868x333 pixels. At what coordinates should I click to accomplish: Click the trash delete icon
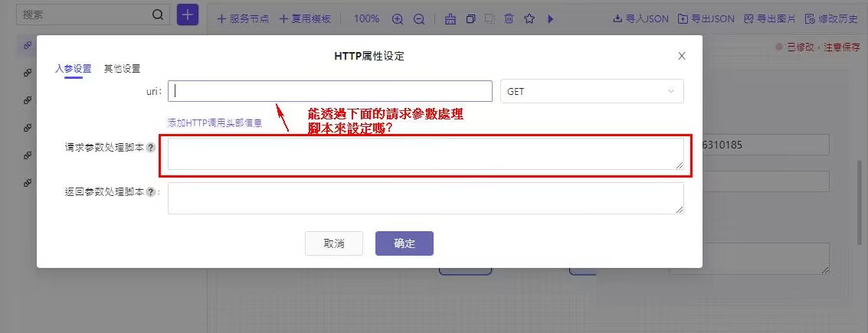pyautogui.click(x=509, y=19)
